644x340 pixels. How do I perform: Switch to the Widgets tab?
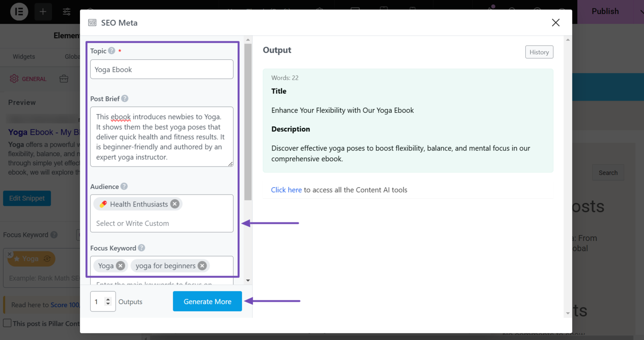tap(23, 56)
